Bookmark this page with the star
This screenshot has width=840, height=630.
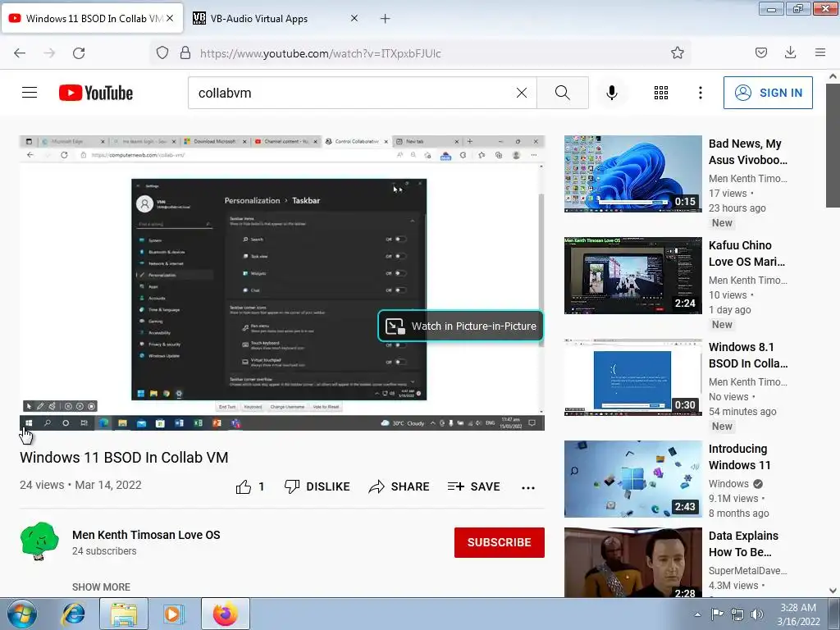click(x=677, y=53)
